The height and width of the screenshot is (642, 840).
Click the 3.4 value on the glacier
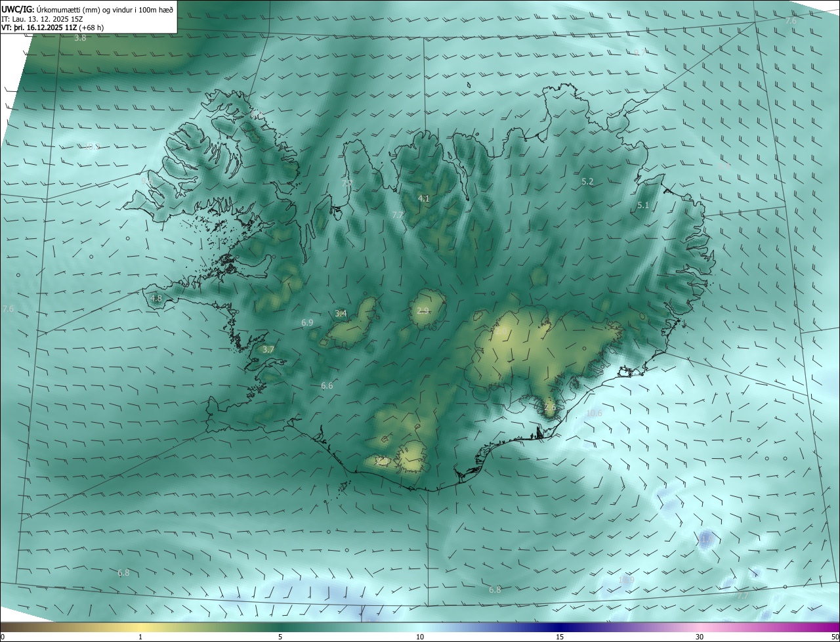tap(341, 313)
